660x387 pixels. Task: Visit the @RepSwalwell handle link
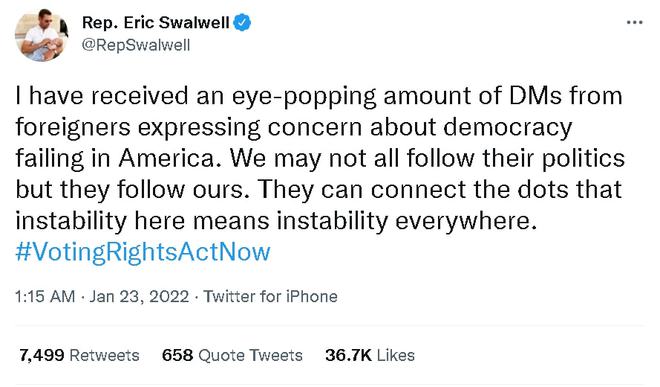136,45
